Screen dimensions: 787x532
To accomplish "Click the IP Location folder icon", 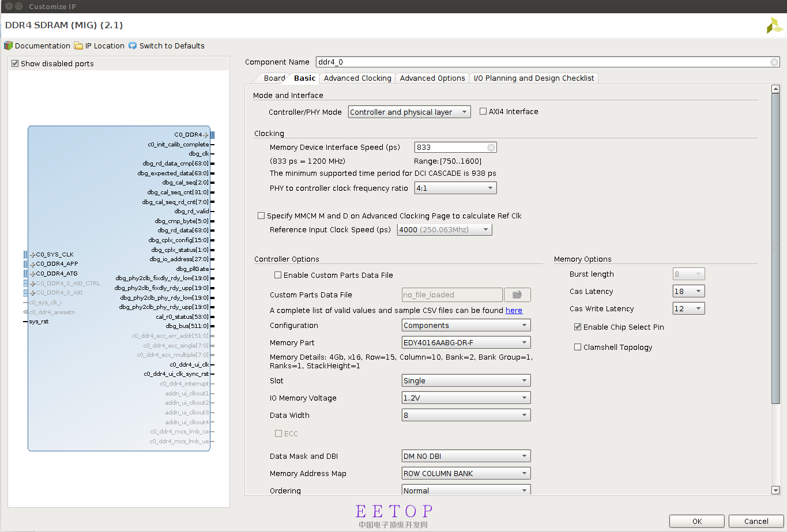I will pos(78,46).
